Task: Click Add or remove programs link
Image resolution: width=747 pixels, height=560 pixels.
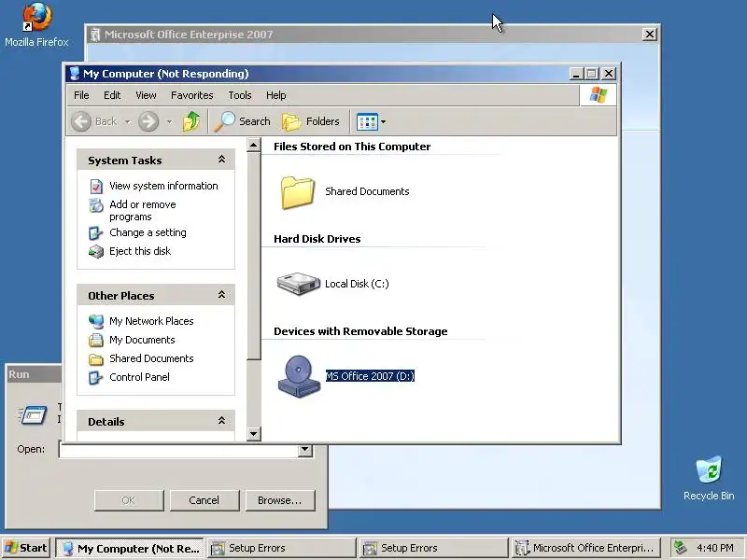Action: [143, 211]
